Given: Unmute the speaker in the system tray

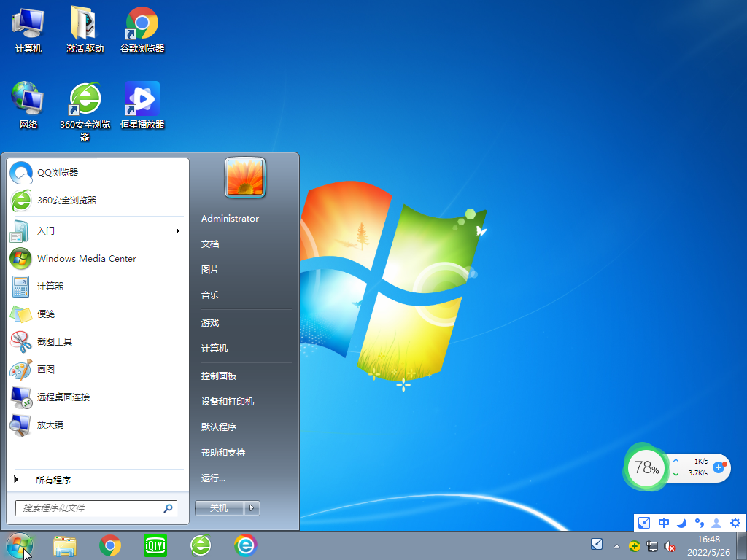Looking at the screenshot, I should click(x=670, y=545).
